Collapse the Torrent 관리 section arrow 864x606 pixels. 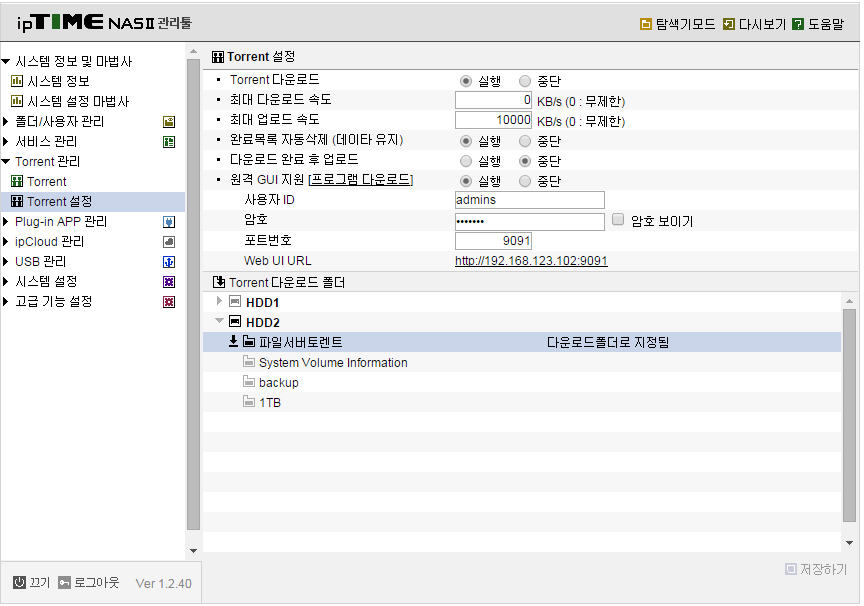pyautogui.click(x=6, y=161)
